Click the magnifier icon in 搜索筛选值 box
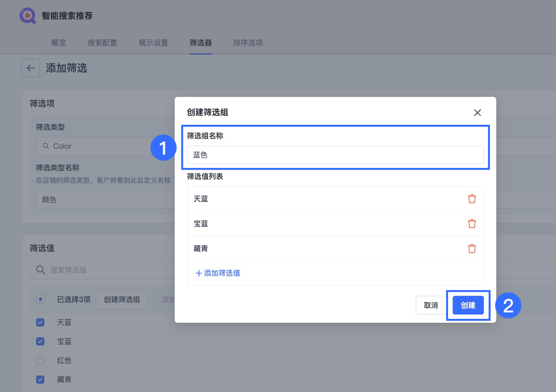This screenshot has height=392, width=556. click(41, 270)
